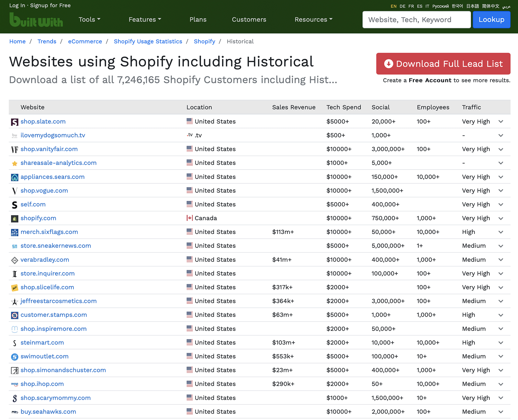Viewport: 518px width, 420px height.
Task: Click the Canada flag in shopify.com row
Action: point(190,218)
